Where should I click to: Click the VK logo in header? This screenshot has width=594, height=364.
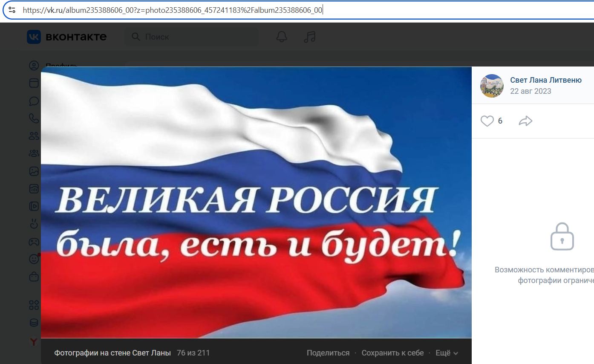tap(34, 37)
